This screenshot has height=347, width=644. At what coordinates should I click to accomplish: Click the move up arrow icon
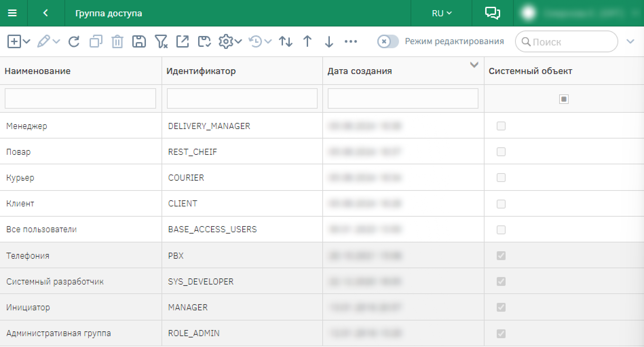pos(307,42)
